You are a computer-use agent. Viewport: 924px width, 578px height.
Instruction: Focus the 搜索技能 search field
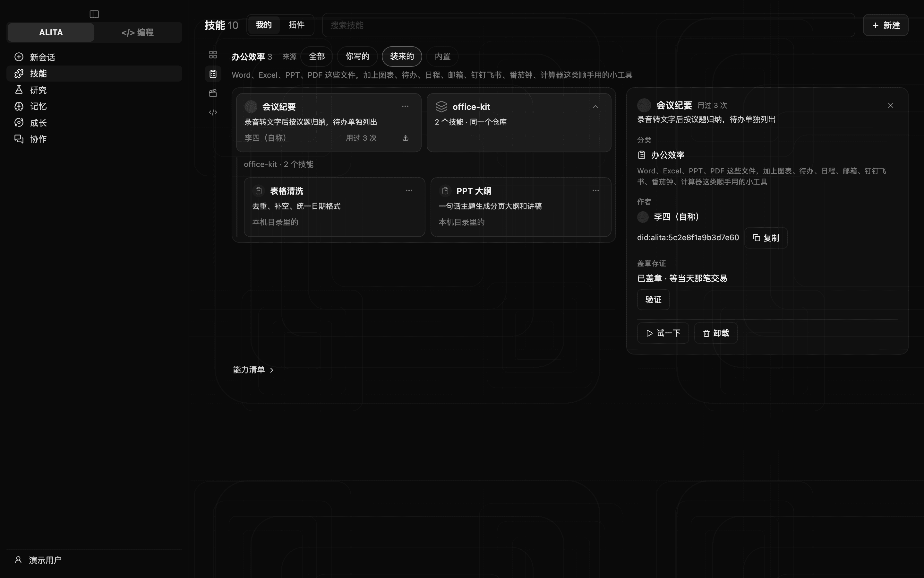[x=588, y=25]
